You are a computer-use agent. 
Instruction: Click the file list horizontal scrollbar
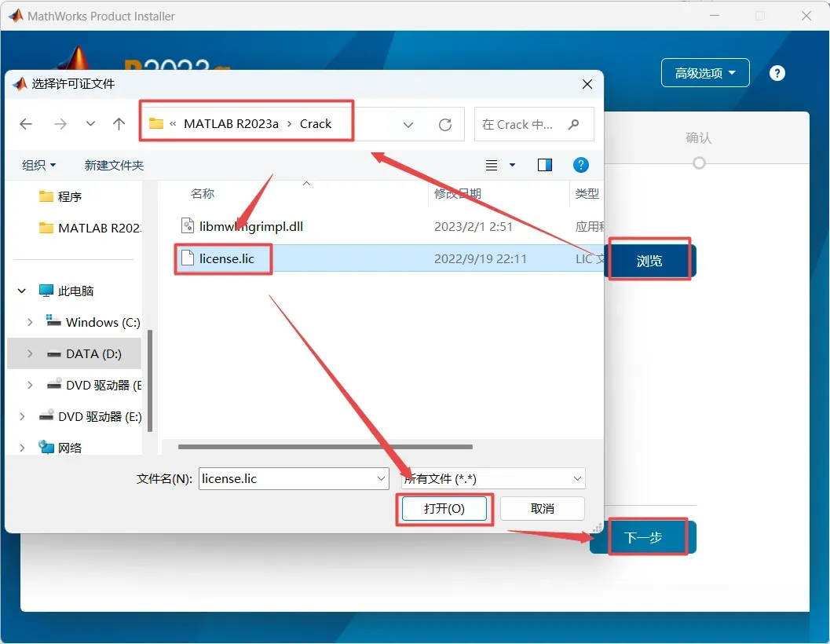pyautogui.click(x=325, y=447)
